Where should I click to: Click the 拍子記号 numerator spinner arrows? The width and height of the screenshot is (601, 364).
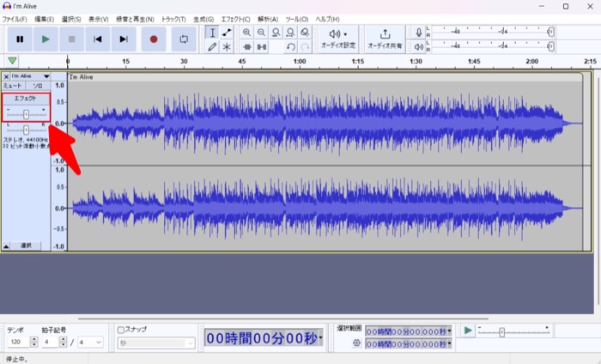click(64, 342)
